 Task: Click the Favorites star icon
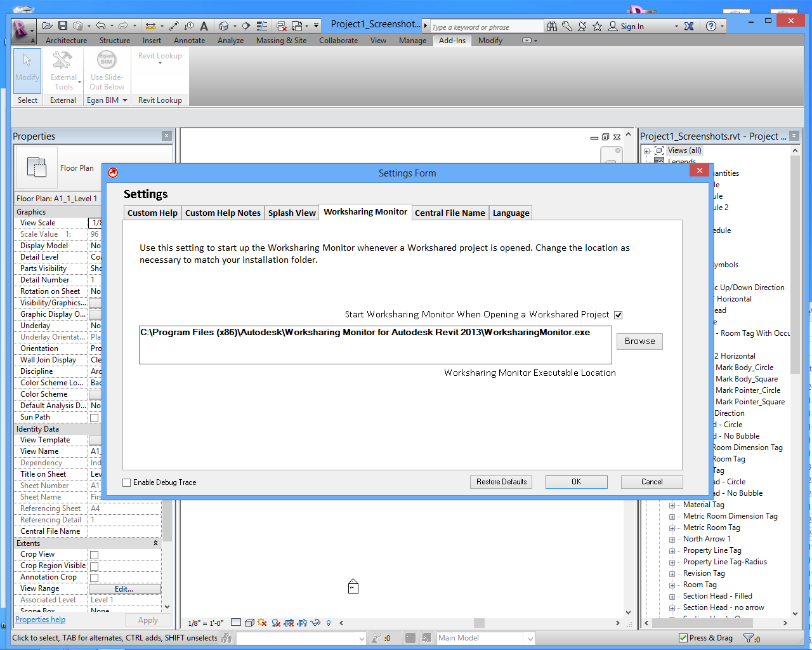pos(597,26)
